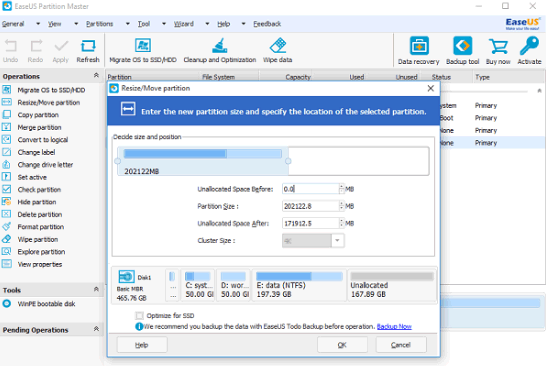Collapse the Pending Operations panel
This screenshot has height=366, width=546.
click(96, 329)
